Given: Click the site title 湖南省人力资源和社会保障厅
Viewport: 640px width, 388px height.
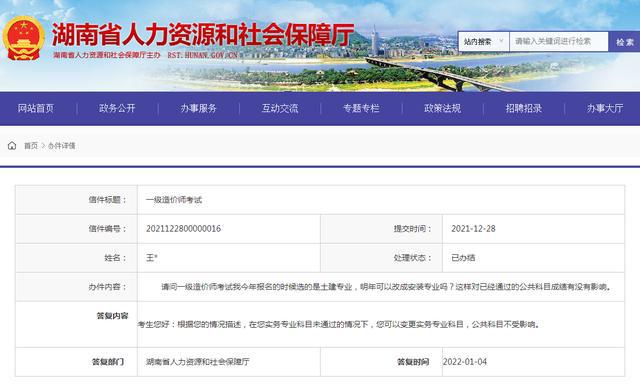Looking at the screenshot, I should 203,35.
